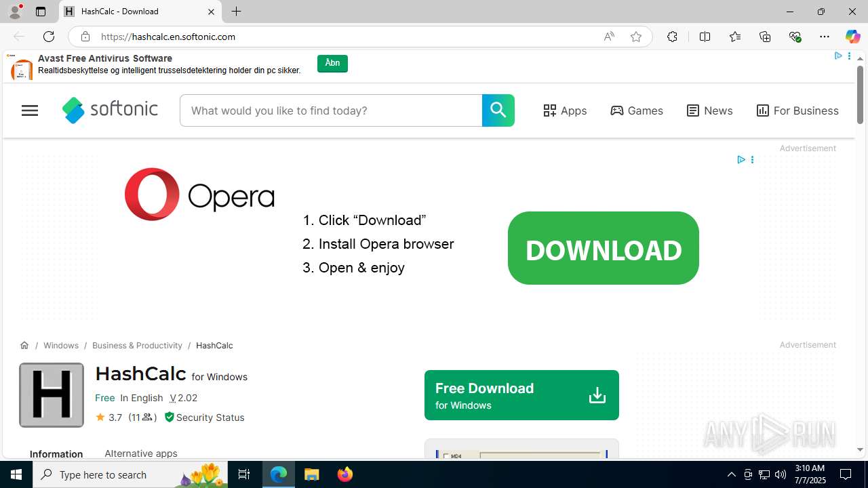Click the browser address bar URL

[x=168, y=37]
